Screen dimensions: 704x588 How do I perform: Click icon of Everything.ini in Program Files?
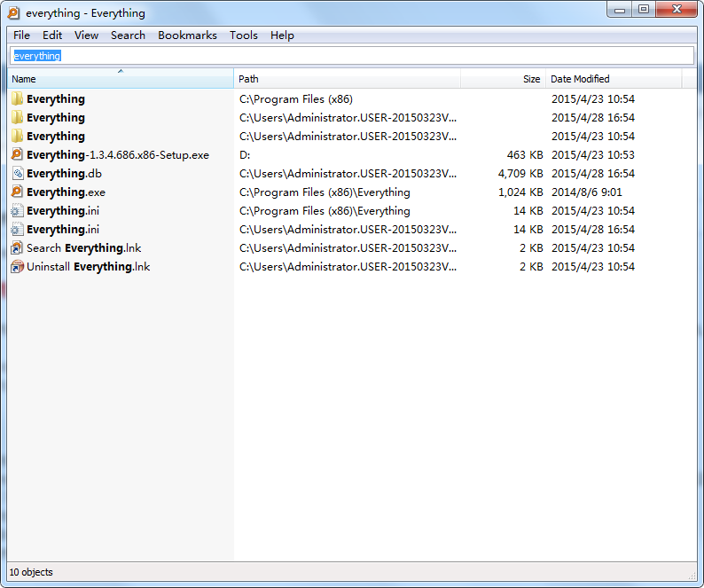17,211
